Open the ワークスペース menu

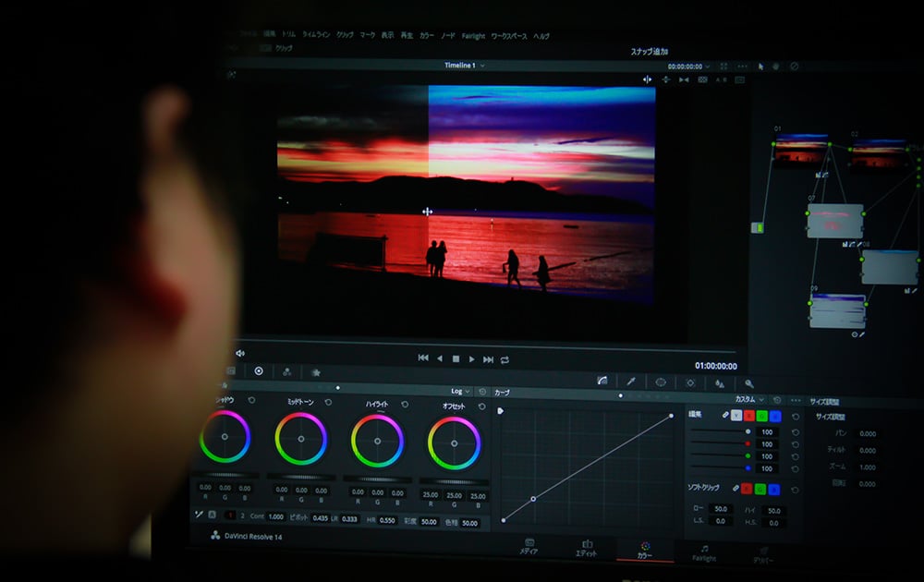pyautogui.click(x=509, y=36)
